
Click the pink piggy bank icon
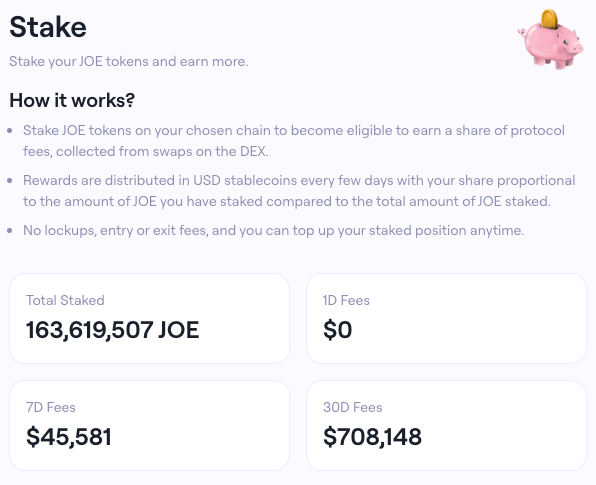point(550,40)
